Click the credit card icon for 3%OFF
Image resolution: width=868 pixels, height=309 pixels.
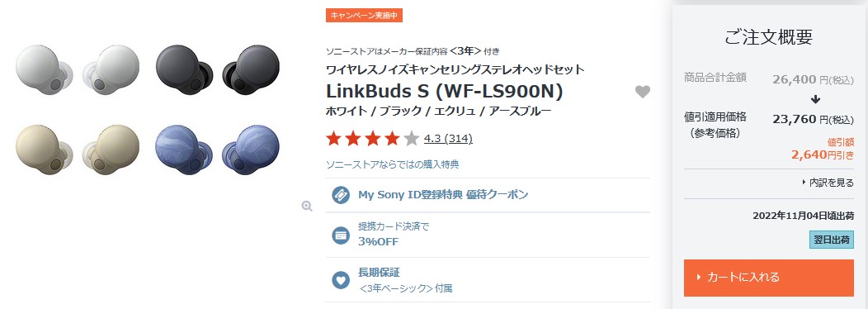click(x=341, y=235)
